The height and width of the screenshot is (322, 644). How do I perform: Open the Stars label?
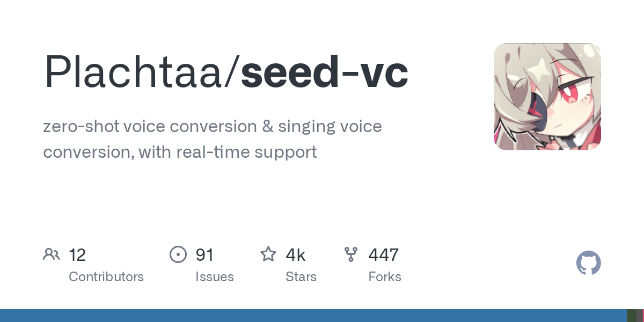pos(301,277)
